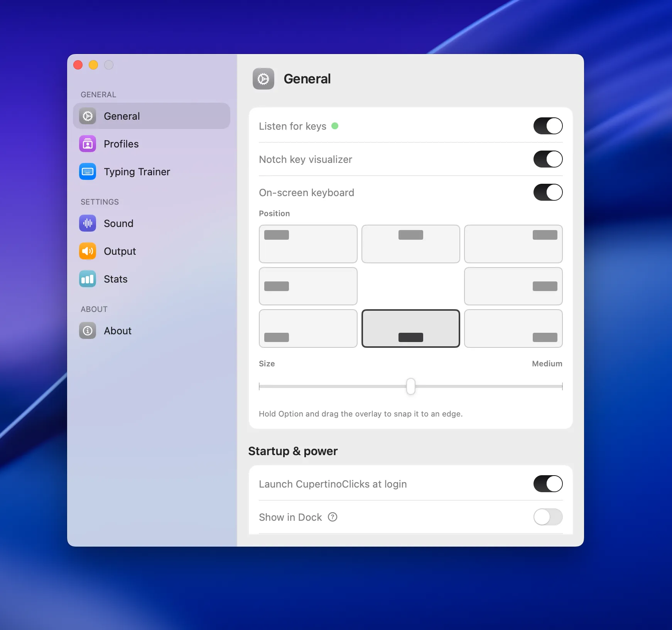The height and width of the screenshot is (630, 672).
Task: Open the About page
Action: coord(152,331)
